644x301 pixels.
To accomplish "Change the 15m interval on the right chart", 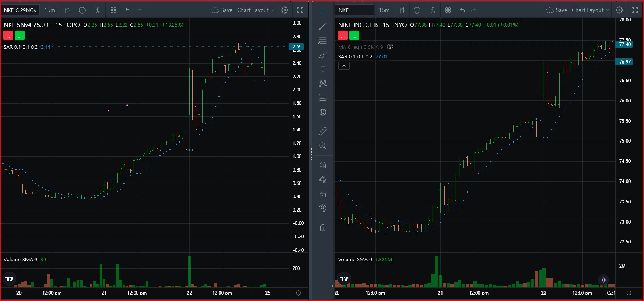I will click(384, 10).
